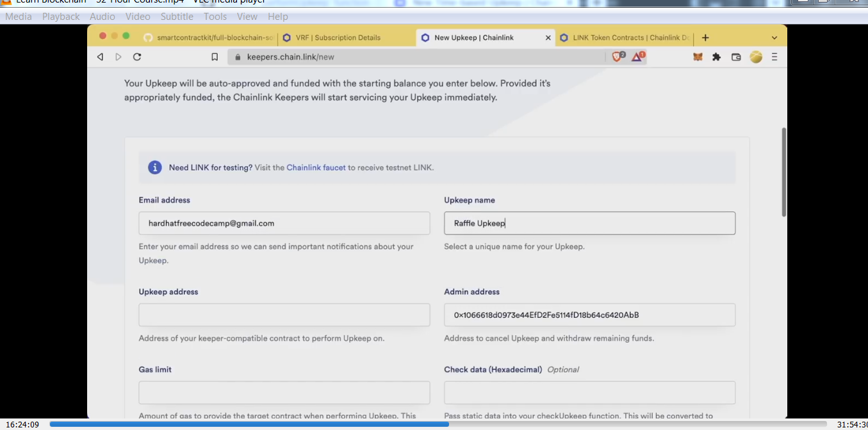Go back in browser history
868x430 pixels.
tap(100, 57)
